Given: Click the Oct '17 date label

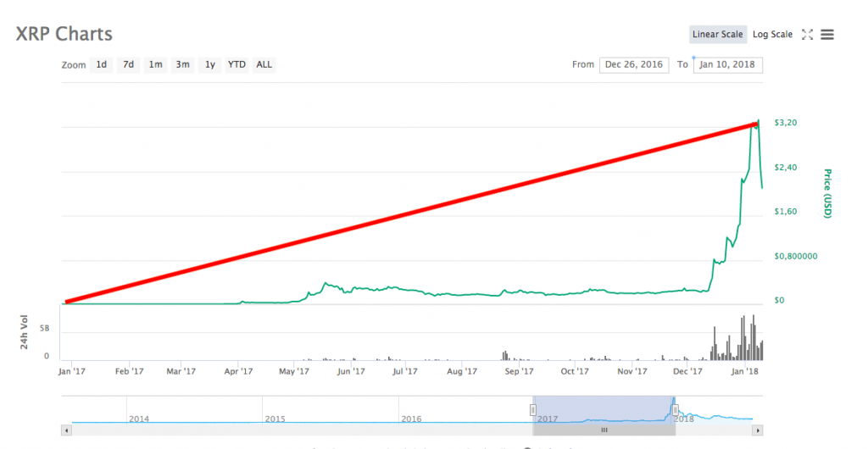Looking at the screenshot, I should click(575, 372).
